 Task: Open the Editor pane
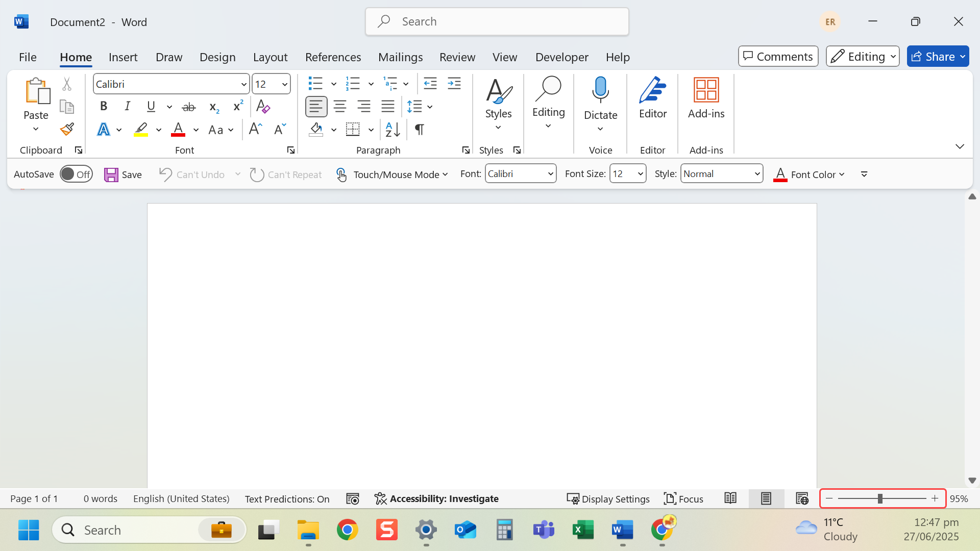point(653,98)
